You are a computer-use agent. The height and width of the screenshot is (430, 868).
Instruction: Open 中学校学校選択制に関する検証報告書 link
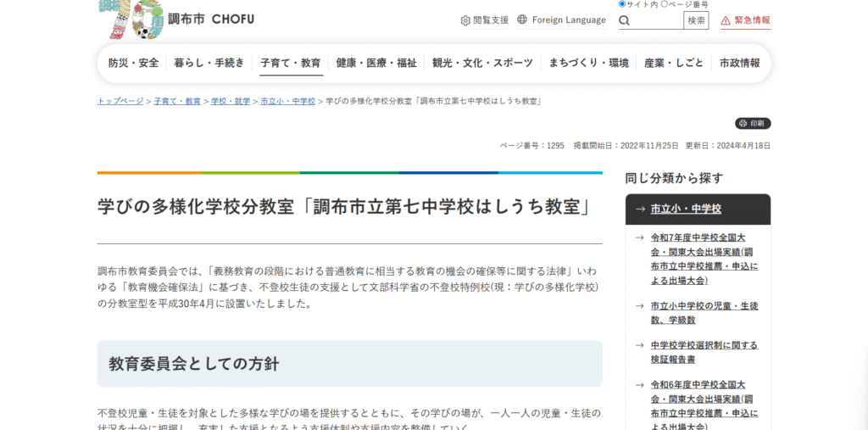[x=704, y=353]
